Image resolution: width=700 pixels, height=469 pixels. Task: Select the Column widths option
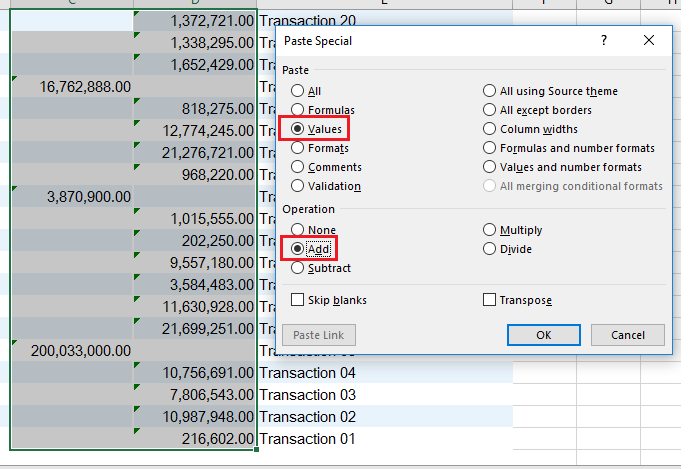pos(489,130)
